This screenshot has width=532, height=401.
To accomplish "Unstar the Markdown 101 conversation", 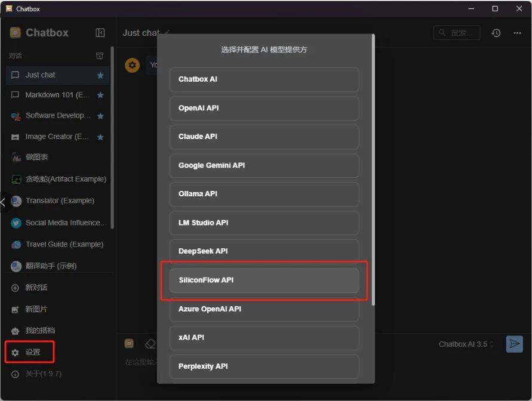I will tap(100, 95).
